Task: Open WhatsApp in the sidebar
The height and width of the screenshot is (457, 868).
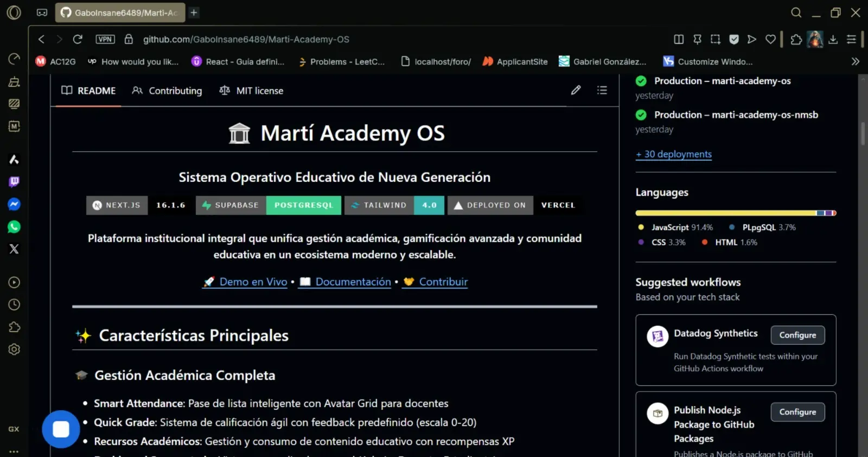Action: [x=14, y=227]
